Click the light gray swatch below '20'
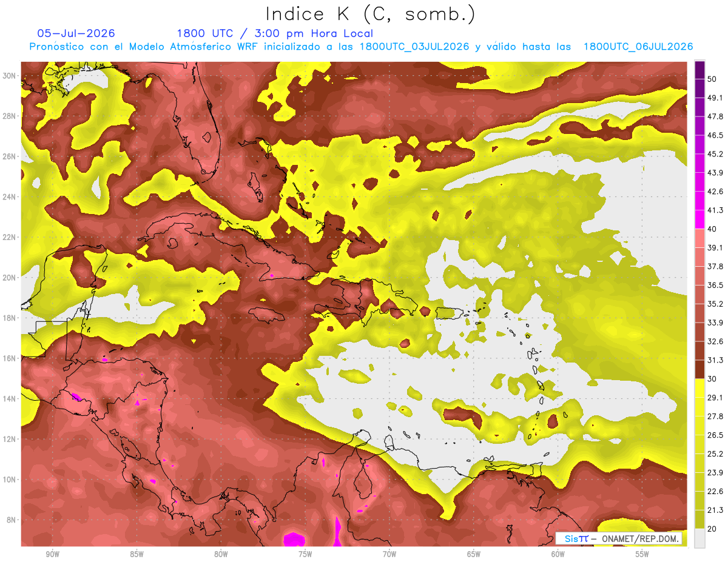728x562 pixels. [x=699, y=538]
